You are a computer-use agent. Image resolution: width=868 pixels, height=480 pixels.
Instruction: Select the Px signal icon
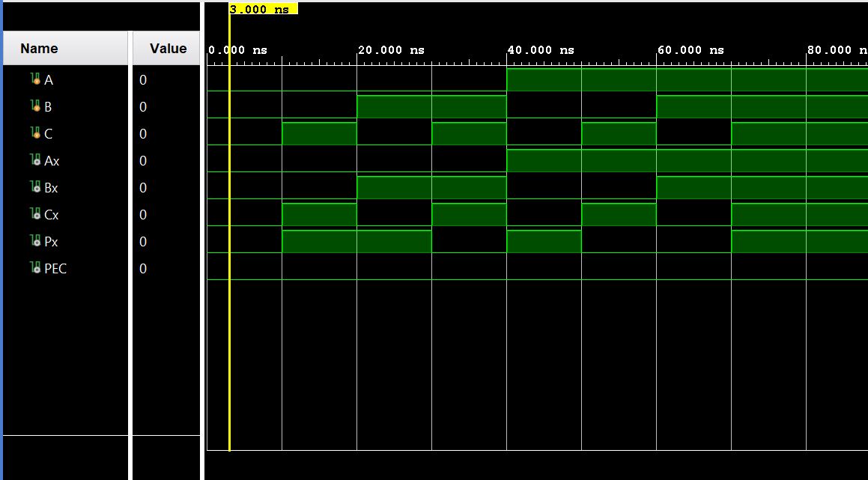click(x=35, y=241)
